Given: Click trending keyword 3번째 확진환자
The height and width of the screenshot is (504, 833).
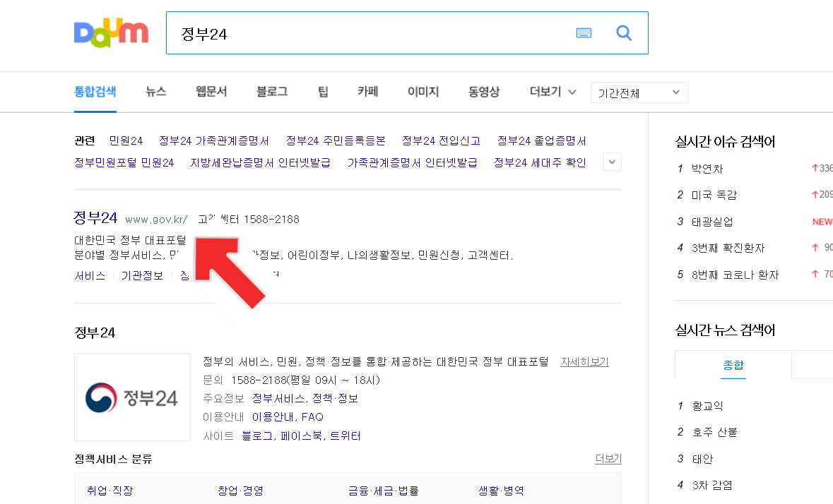Looking at the screenshot, I should pos(728,248).
